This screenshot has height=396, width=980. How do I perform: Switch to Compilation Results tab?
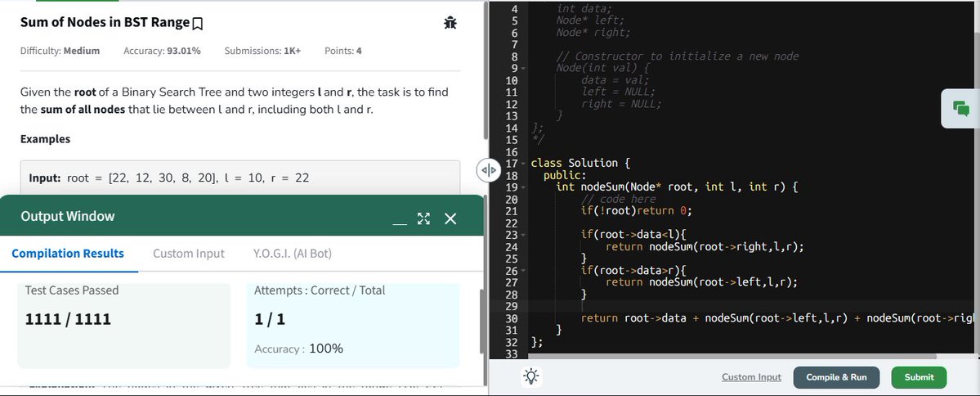(68, 254)
